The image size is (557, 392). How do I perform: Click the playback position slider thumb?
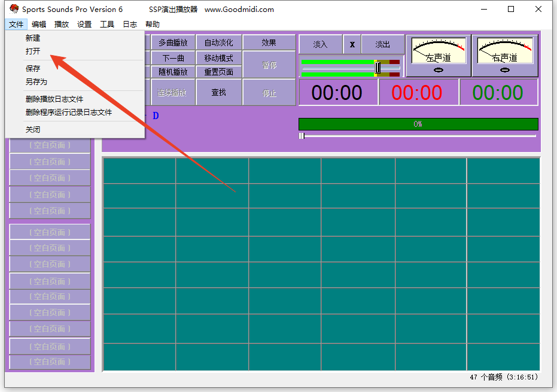[x=302, y=136]
